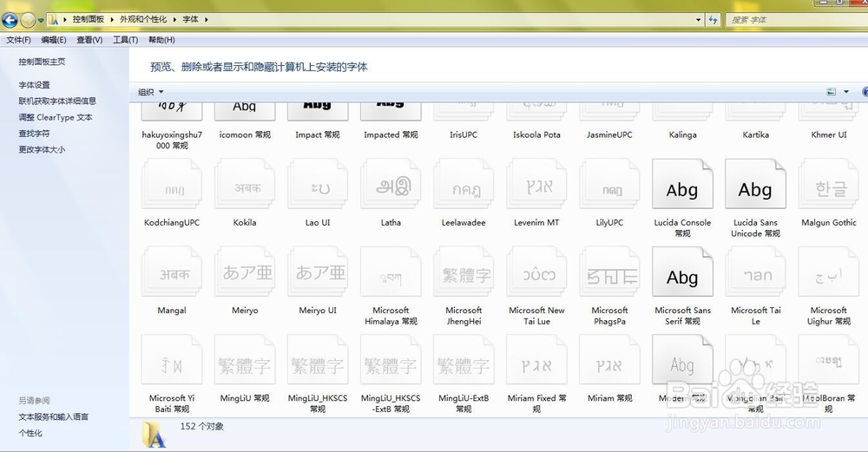
Task: Select the Latha font icon
Action: click(391, 184)
